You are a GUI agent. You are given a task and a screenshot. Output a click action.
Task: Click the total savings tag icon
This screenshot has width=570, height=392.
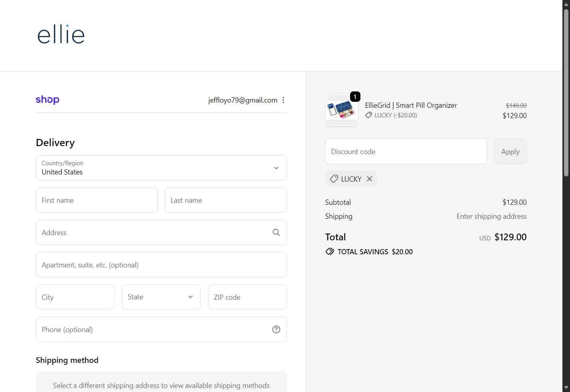330,251
